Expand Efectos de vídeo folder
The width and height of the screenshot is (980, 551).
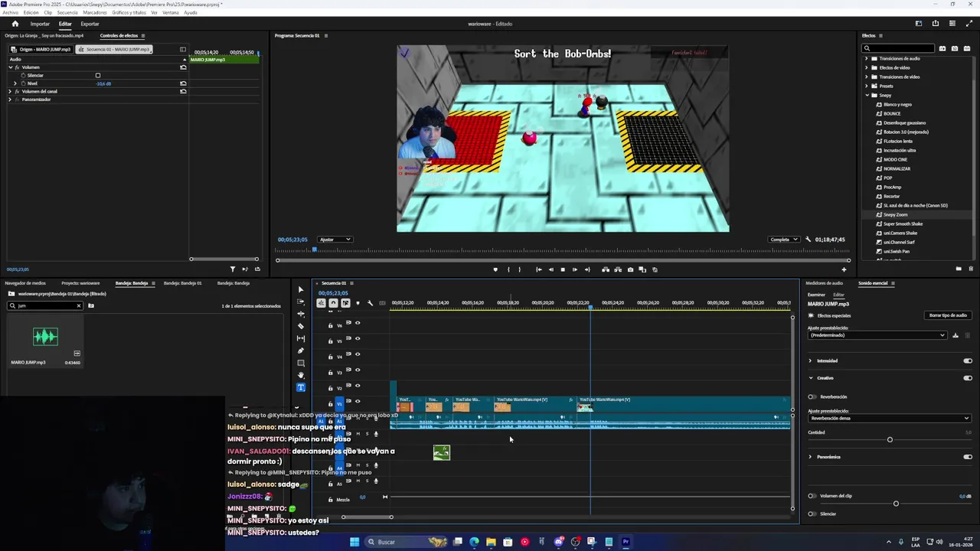[x=867, y=67]
